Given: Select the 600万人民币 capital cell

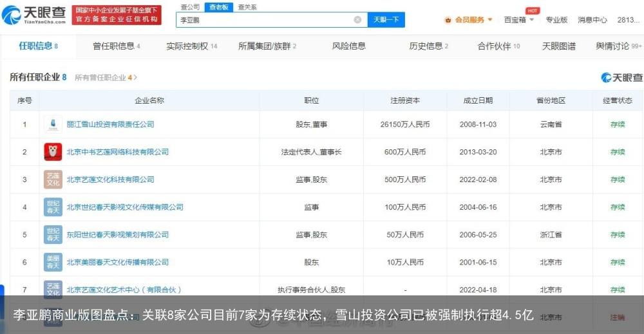Looking at the screenshot, I should (x=405, y=152).
